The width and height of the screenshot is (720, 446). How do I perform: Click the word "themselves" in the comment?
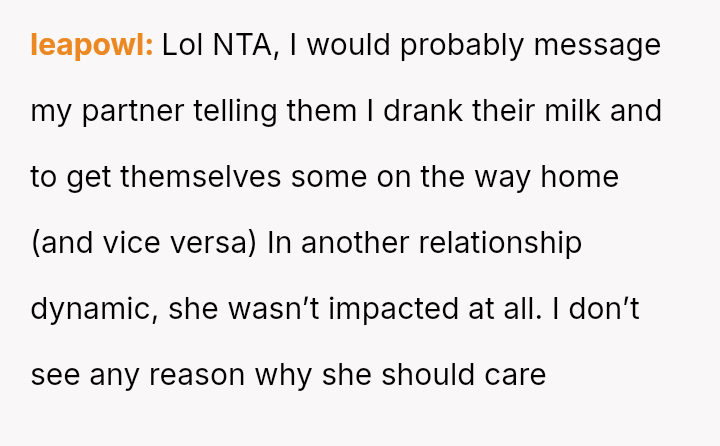pos(201,177)
